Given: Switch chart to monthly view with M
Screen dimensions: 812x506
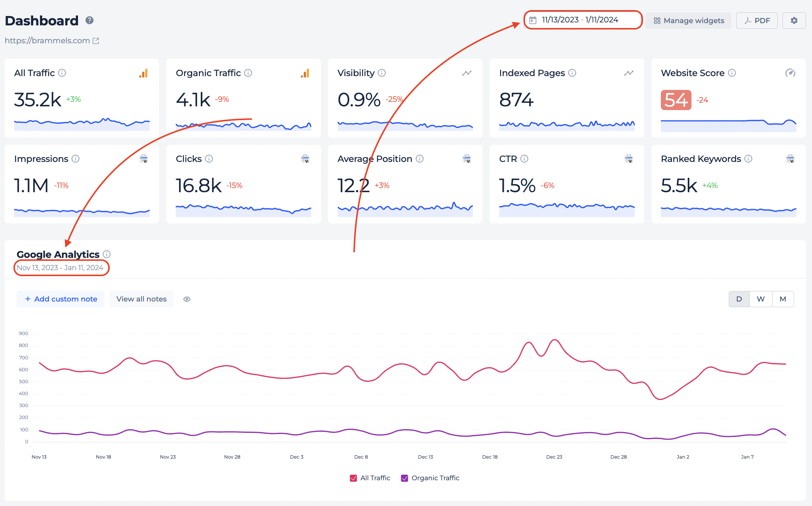Looking at the screenshot, I should 783,299.
